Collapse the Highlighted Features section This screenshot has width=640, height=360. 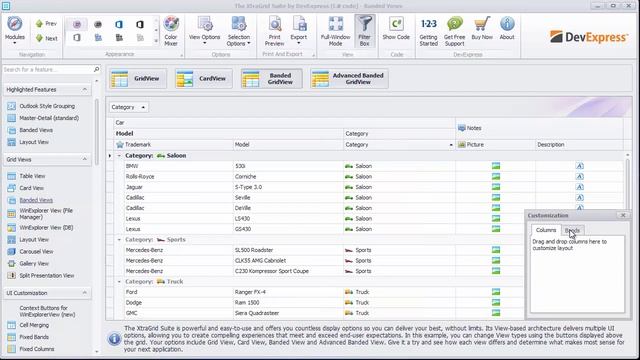[x=84, y=89]
